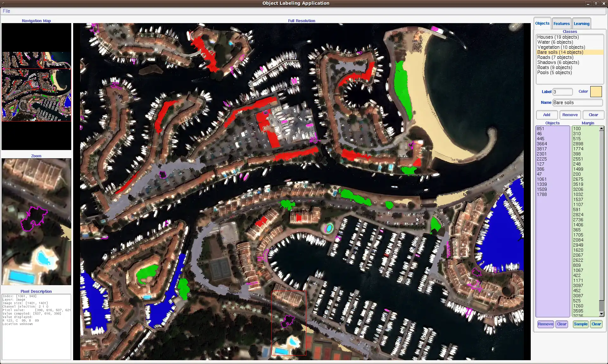Image resolution: width=608 pixels, height=364 pixels.
Task: Click Add button for new class
Action: [547, 114]
